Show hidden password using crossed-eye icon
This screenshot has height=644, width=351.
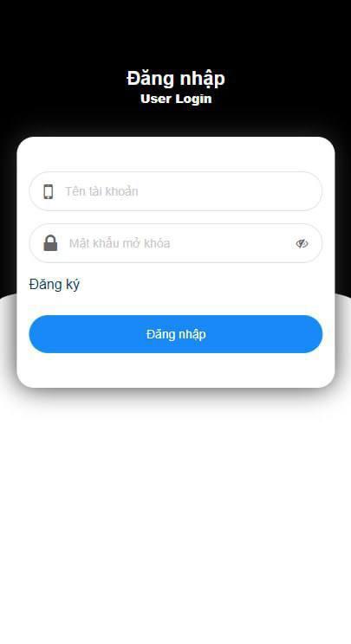click(302, 243)
